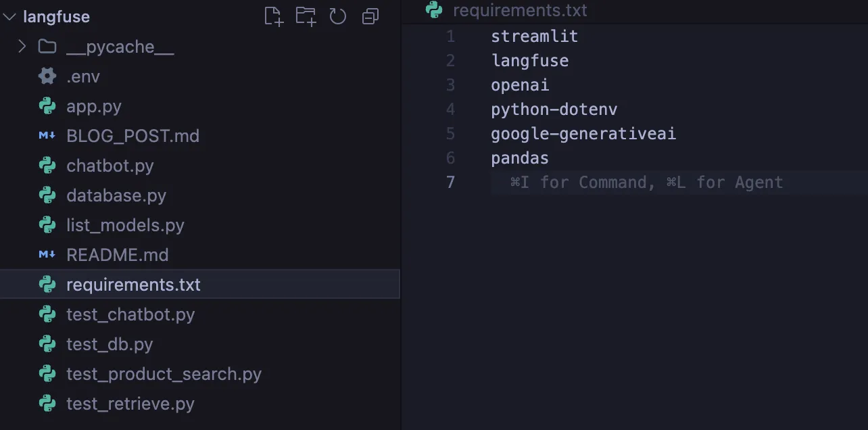This screenshot has height=430, width=868.
Task: Open chatbot.py from the file tree
Action: 110,166
